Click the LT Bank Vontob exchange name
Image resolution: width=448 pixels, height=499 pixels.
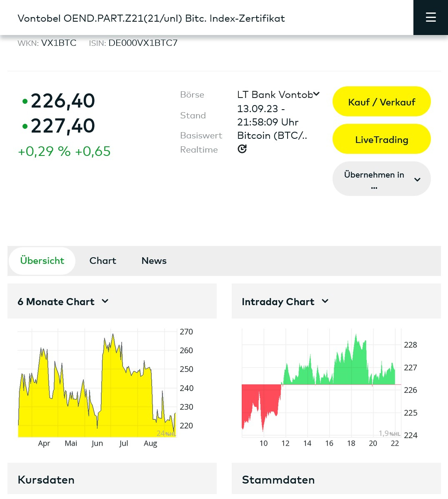[275, 95]
